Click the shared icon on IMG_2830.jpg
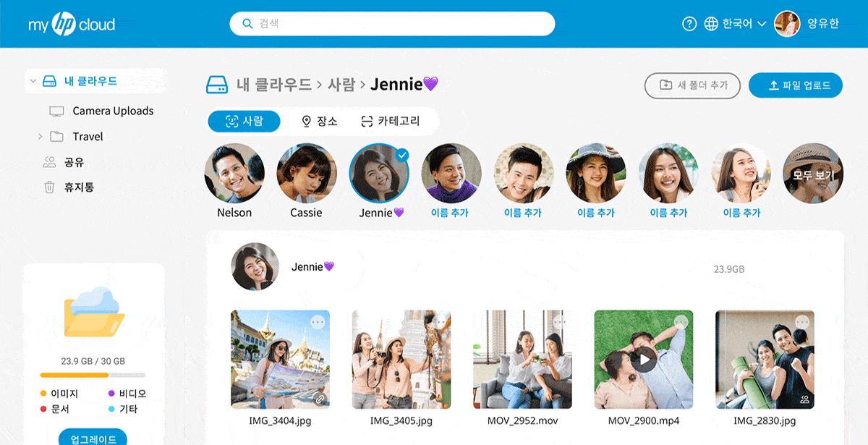 (804, 399)
